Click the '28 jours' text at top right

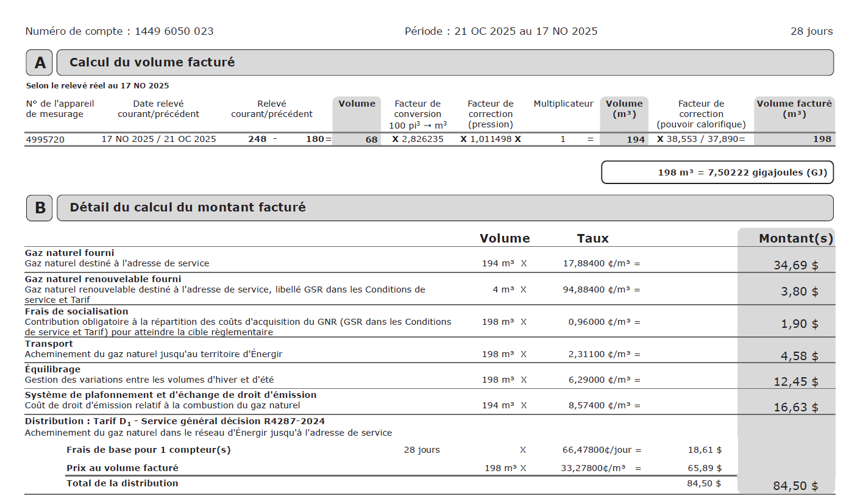pyautogui.click(x=811, y=31)
